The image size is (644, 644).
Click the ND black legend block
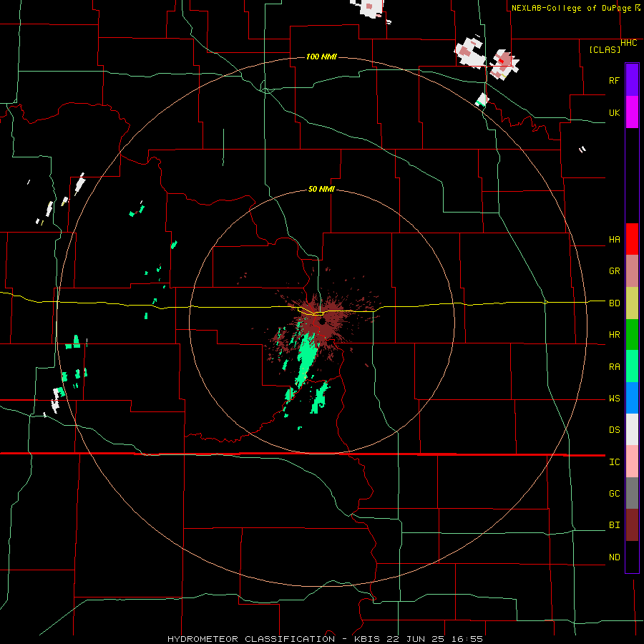[632, 557]
